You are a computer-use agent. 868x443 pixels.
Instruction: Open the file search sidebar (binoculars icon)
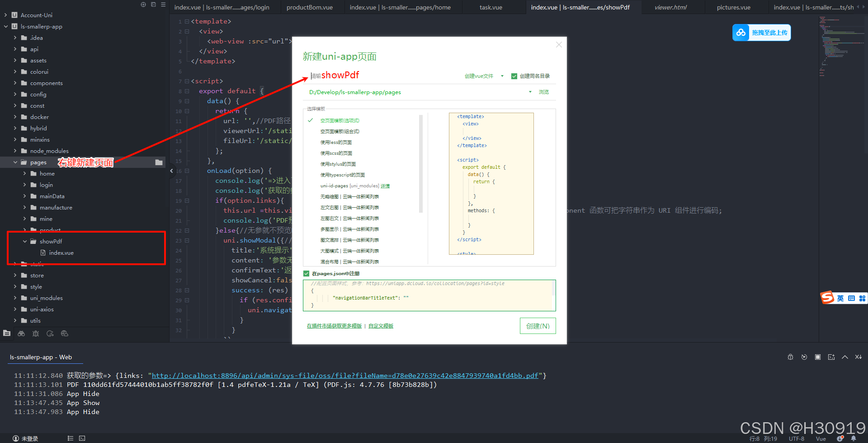(21, 334)
